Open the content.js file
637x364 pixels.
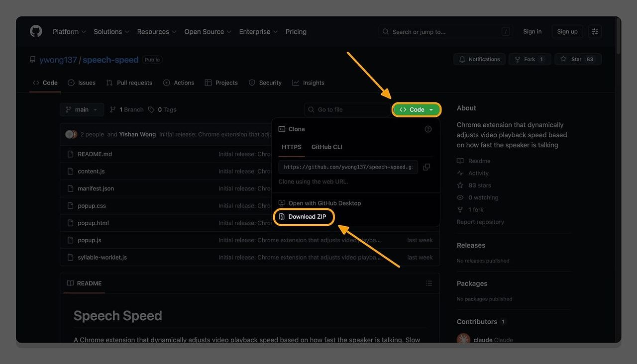click(91, 171)
